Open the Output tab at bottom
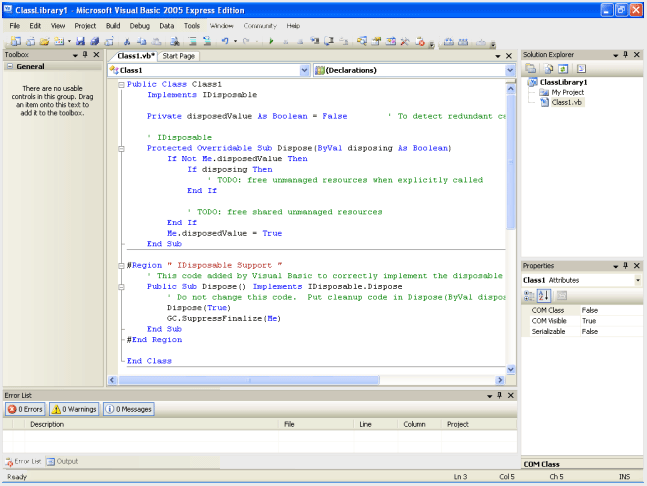Screen dimensions: 647x486 click(62, 461)
